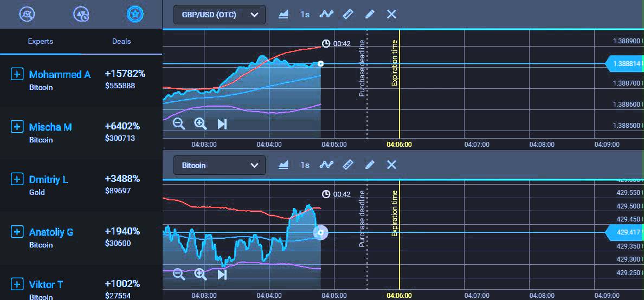Jump to latest on GBP/USD chart
This screenshot has height=300, width=644.
pos(222,123)
